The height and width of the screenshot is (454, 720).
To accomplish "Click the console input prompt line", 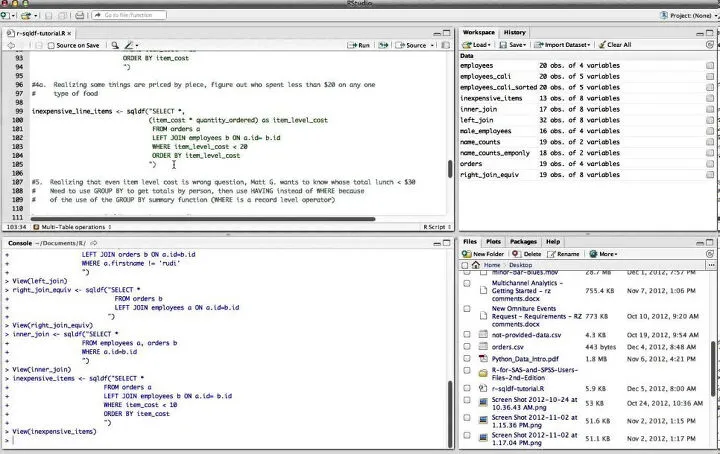I will (x=228, y=440).
